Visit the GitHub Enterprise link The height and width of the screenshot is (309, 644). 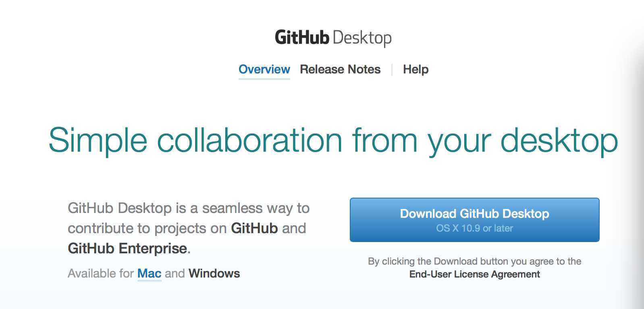pyautogui.click(x=127, y=248)
